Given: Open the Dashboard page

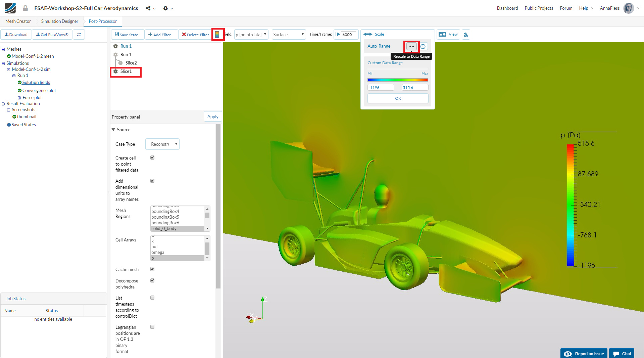Looking at the screenshot, I should [x=507, y=8].
